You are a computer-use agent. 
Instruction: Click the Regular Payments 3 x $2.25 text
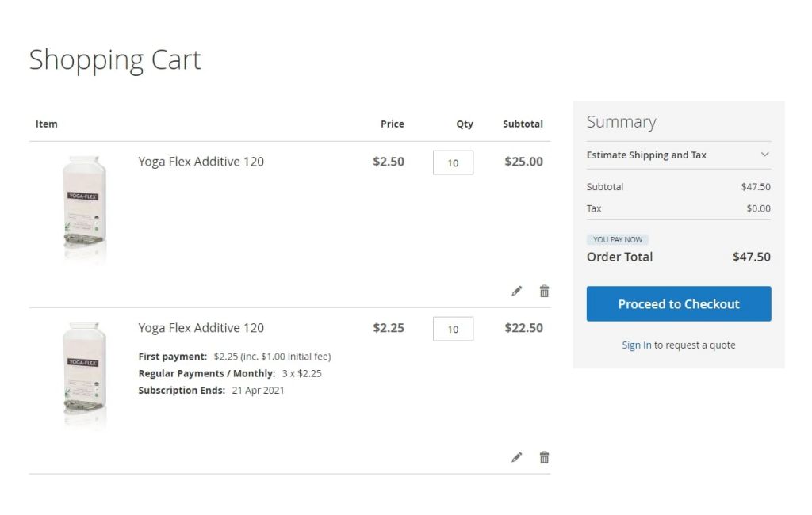tap(230, 373)
